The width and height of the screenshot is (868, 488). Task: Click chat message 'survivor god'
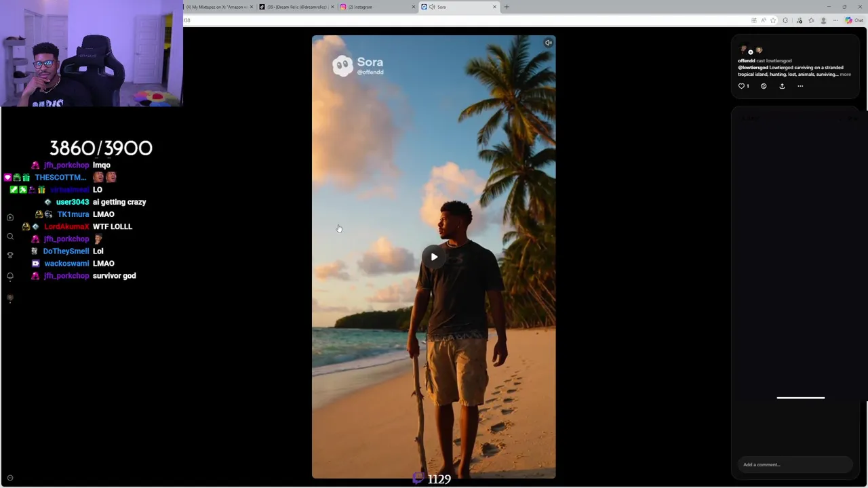pos(115,276)
